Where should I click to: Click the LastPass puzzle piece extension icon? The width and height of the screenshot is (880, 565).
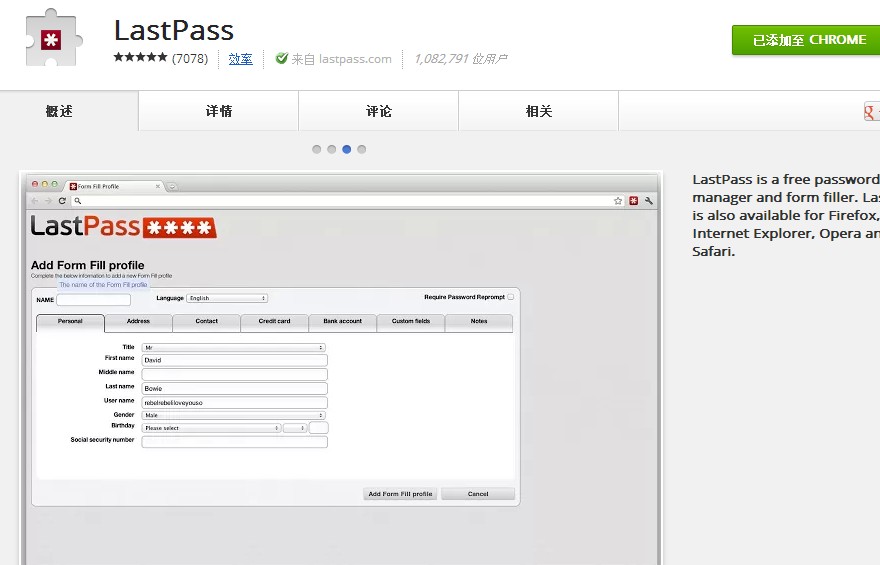click(x=53, y=38)
